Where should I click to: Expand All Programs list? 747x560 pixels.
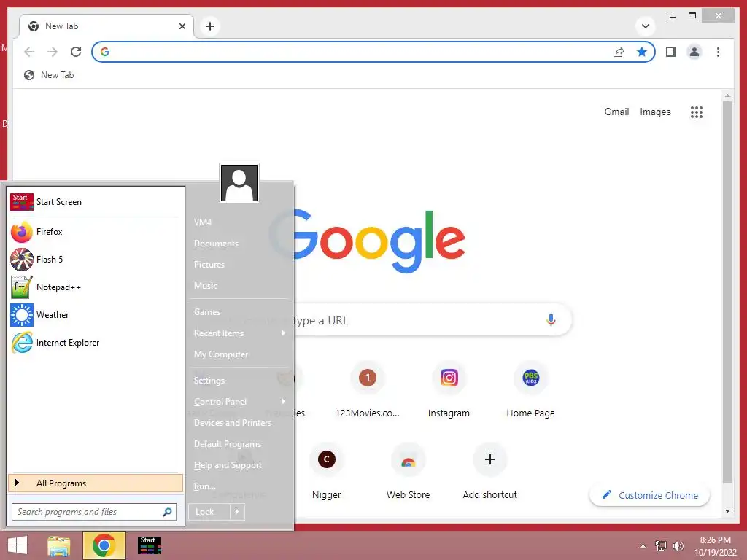pyautogui.click(x=96, y=483)
